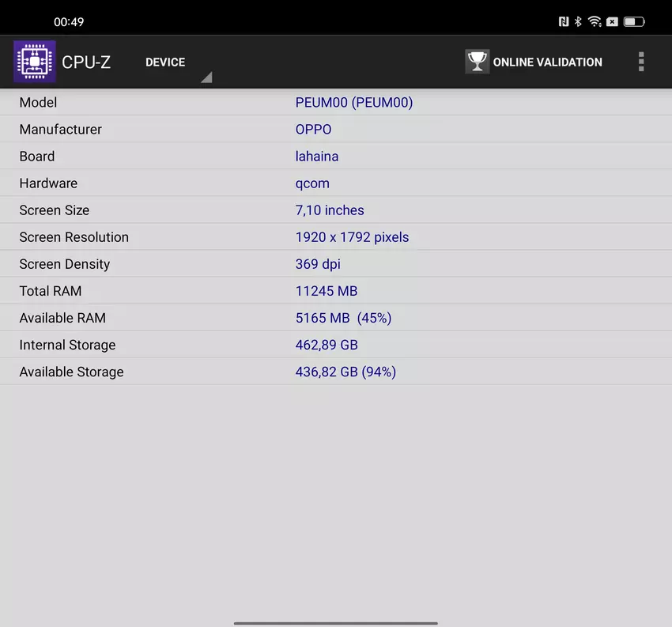Tap the Bluetooth status bar icon
This screenshot has width=672, height=627.
pyautogui.click(x=578, y=22)
